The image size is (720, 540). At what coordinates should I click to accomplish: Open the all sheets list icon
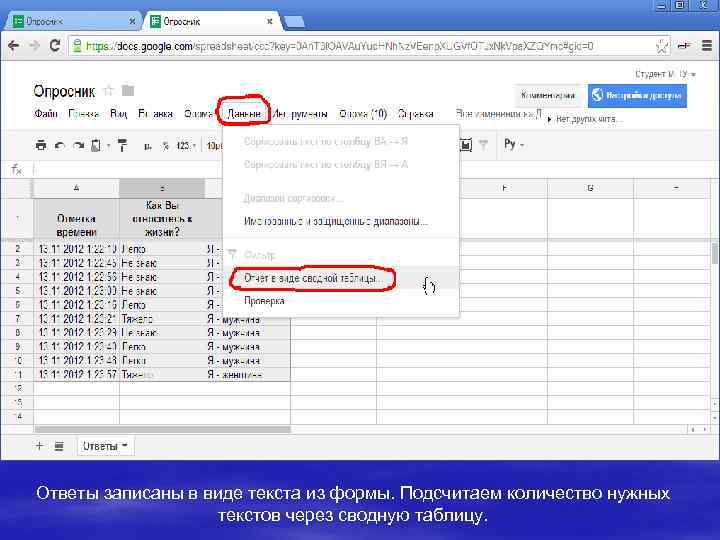[x=59, y=446]
